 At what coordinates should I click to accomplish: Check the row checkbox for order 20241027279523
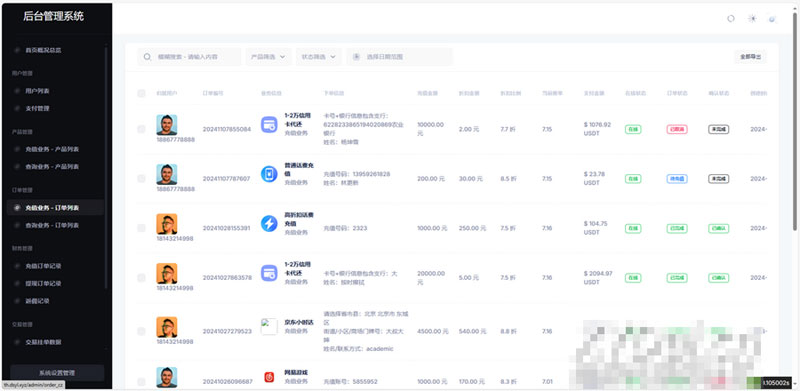141,331
